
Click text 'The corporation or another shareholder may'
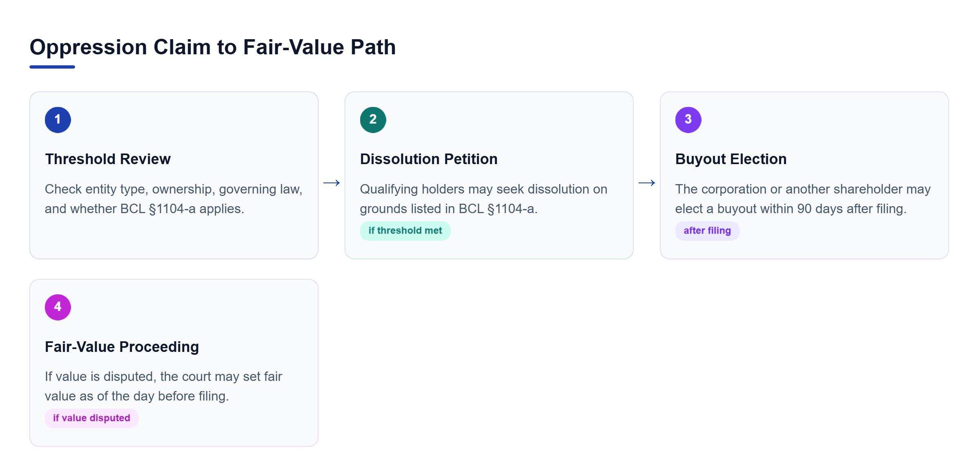tap(803, 189)
